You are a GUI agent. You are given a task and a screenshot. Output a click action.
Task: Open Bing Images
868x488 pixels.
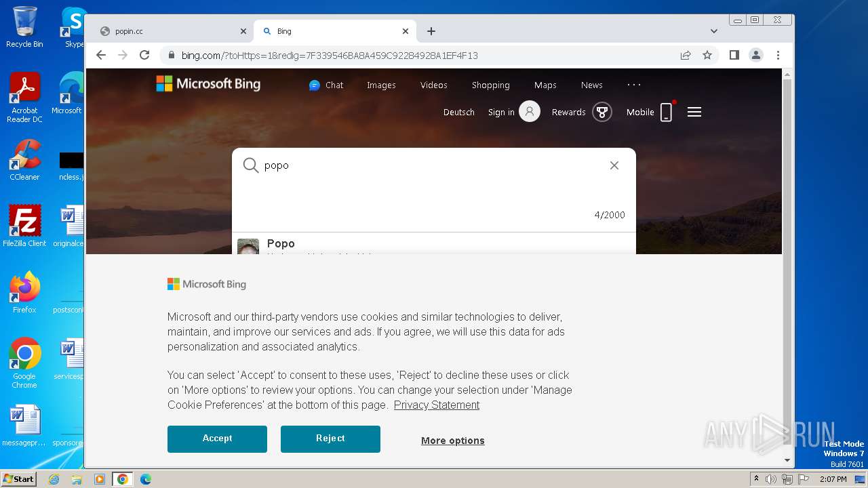(381, 85)
